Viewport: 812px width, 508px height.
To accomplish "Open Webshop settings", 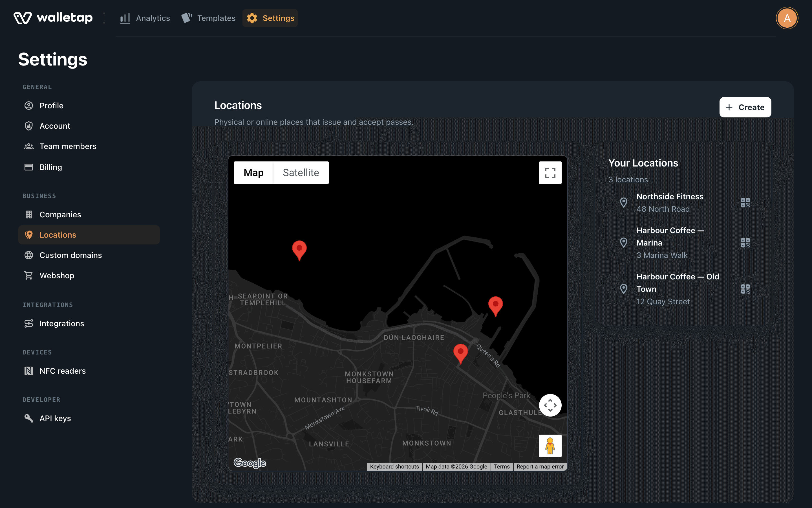I will coord(89,275).
